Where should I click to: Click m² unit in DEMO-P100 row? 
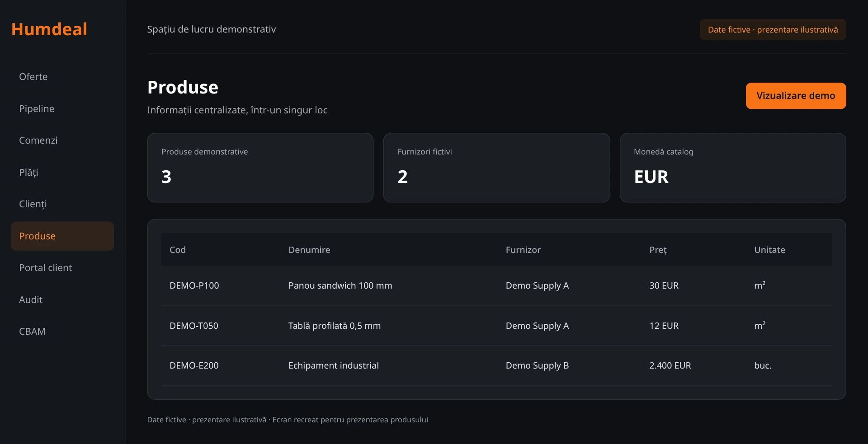click(759, 285)
